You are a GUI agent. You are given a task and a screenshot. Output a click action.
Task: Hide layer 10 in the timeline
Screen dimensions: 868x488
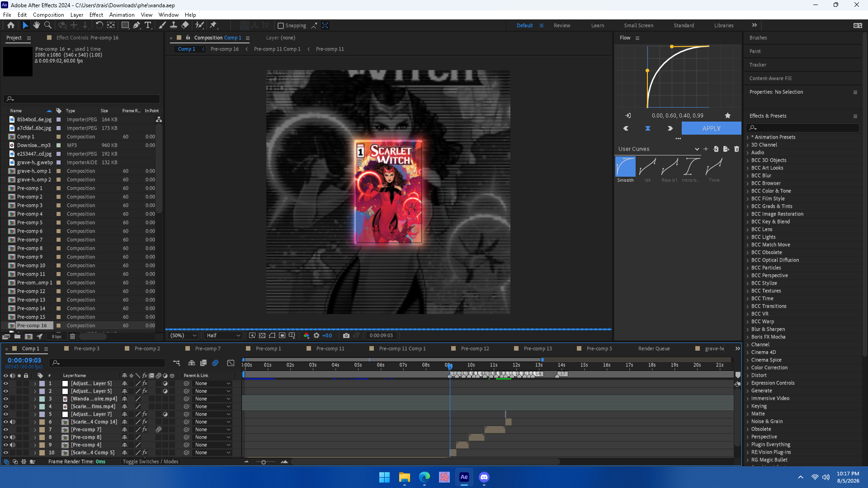(6, 453)
